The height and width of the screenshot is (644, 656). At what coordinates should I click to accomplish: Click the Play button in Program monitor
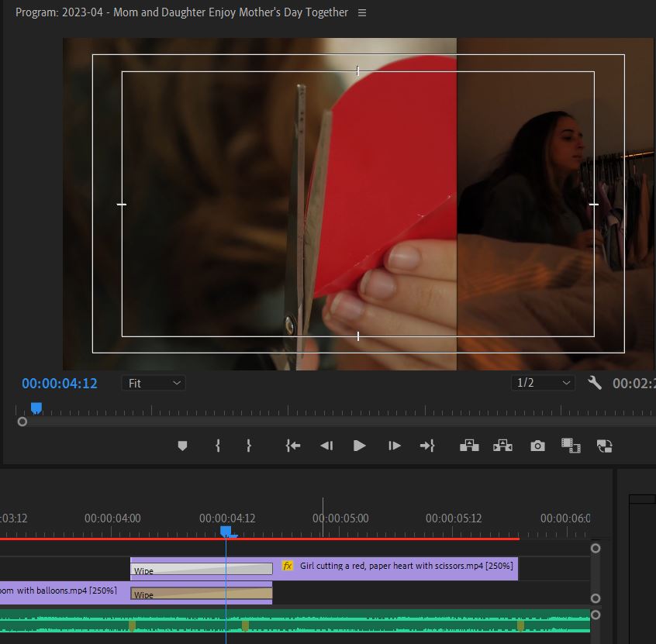[359, 446]
